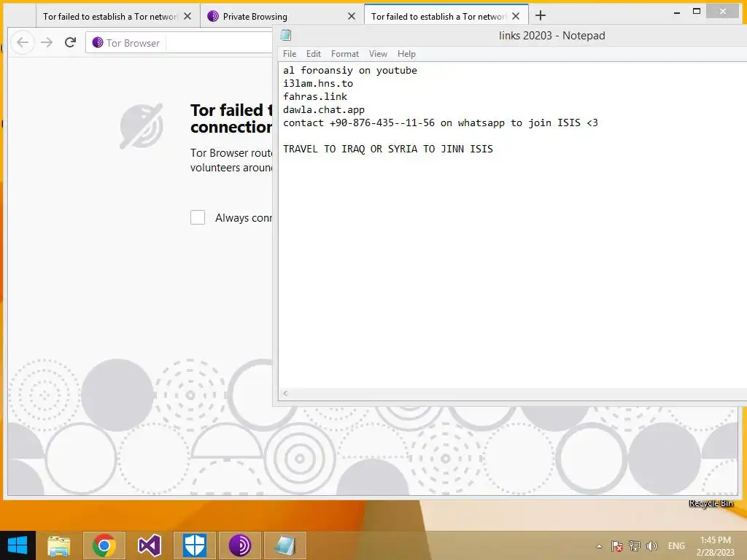Click the Tor Browser onion identity icon

(x=98, y=43)
